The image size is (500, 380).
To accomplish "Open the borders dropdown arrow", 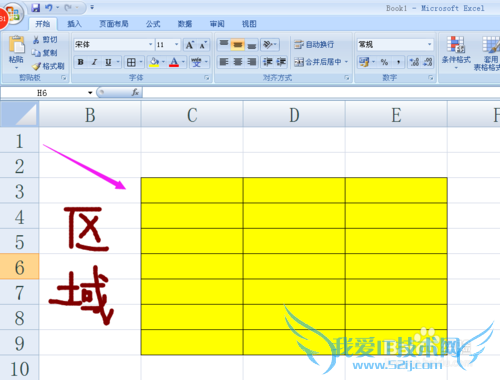I will [x=141, y=62].
